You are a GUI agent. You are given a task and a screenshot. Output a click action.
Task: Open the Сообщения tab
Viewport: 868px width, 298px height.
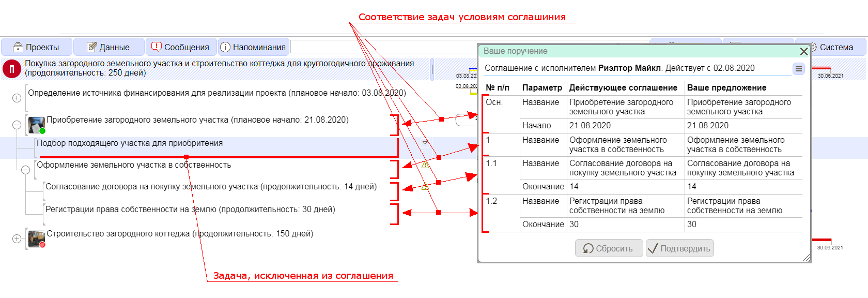[x=180, y=47]
